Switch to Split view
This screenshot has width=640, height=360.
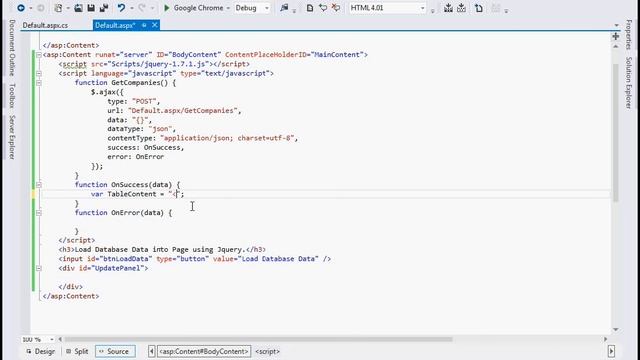tap(77, 351)
